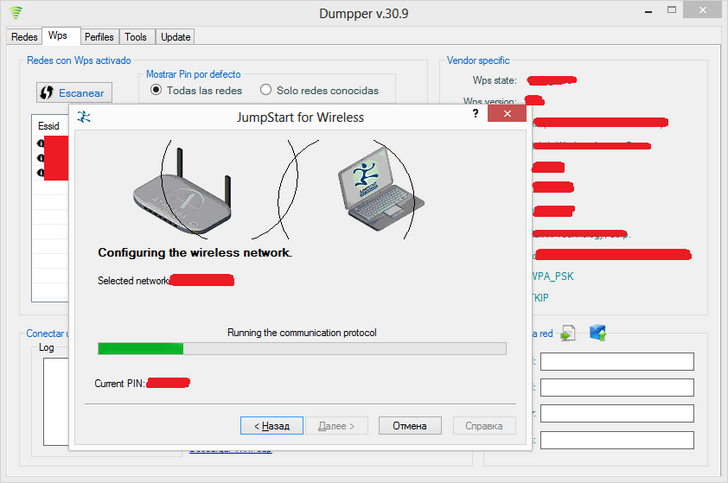Click the help question mark in JumpStart dialog
Viewport: 728px width, 483px height.
tap(475, 115)
